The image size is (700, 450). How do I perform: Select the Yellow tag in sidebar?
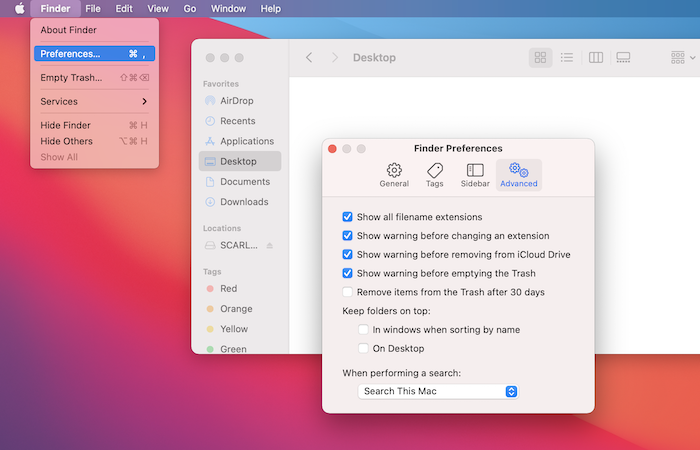click(x=240, y=329)
